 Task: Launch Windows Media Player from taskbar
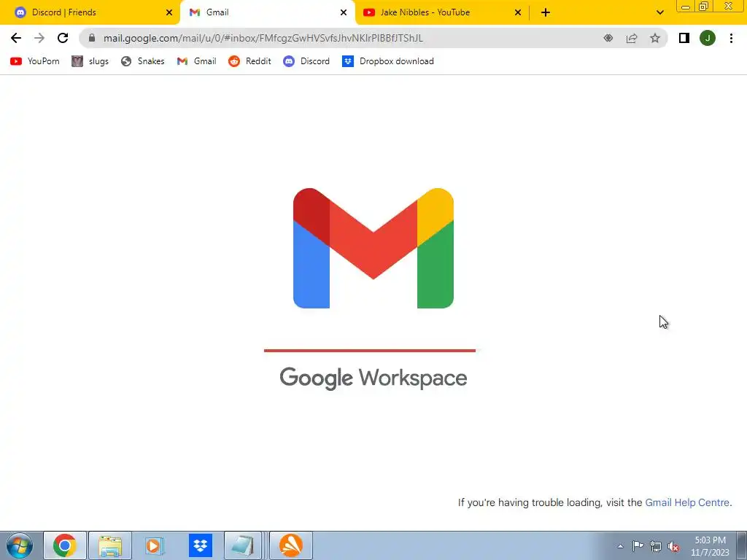tap(154, 545)
